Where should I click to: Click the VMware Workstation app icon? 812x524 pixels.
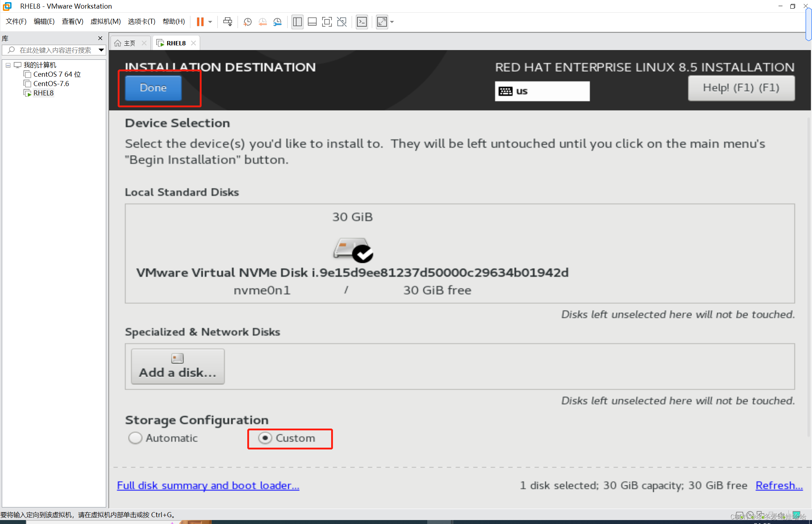7,6
